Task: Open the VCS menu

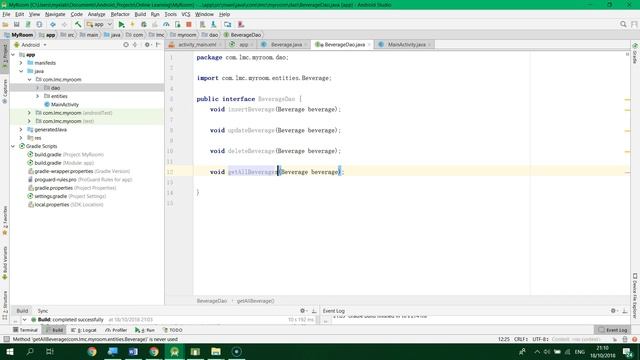Action: tap(186, 14)
